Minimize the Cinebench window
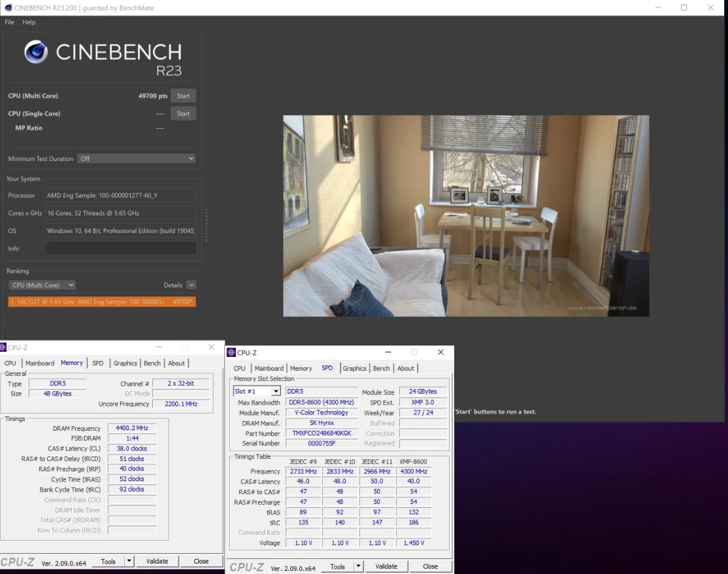Image resolution: width=728 pixels, height=574 pixels. click(x=658, y=7)
